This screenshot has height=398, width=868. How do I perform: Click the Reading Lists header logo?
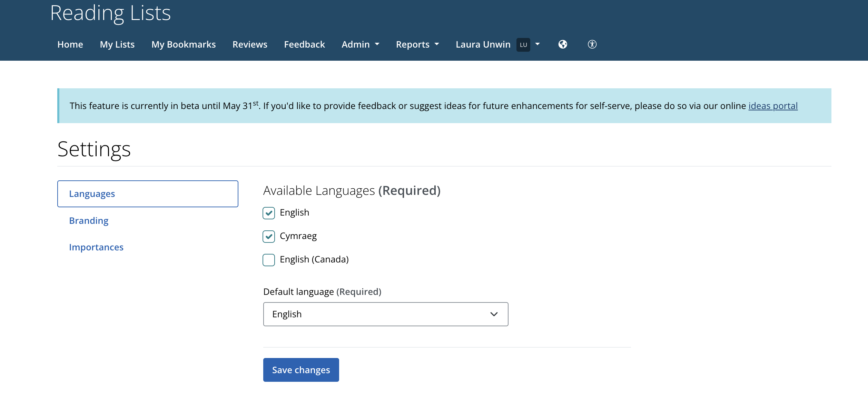pos(110,13)
